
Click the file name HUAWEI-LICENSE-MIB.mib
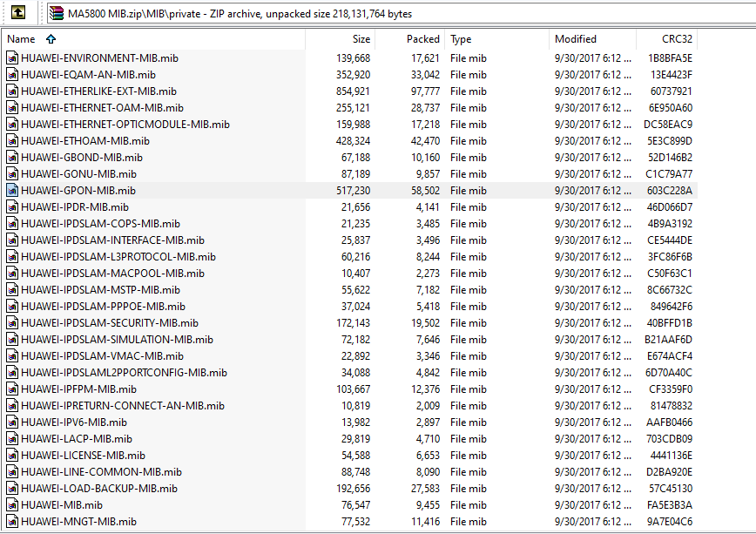(83, 456)
